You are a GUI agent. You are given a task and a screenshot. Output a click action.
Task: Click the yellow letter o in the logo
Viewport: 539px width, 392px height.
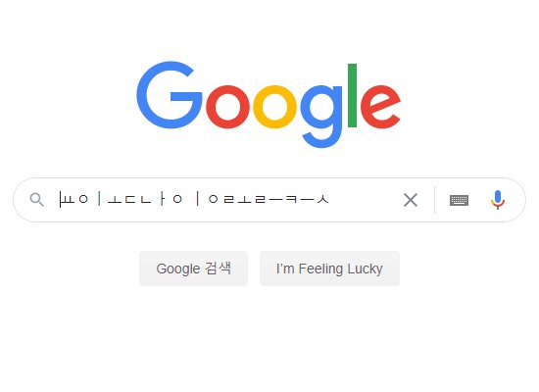pos(274,107)
